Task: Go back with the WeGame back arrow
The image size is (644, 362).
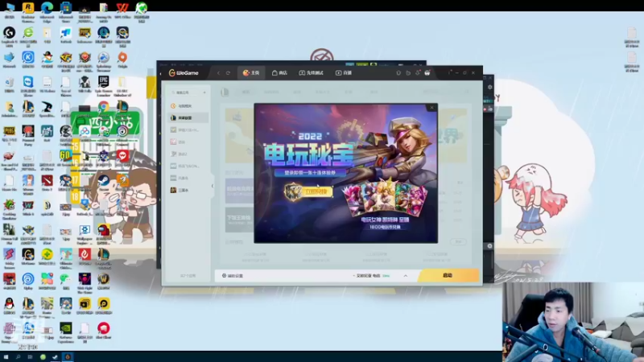Action: pyautogui.click(x=218, y=72)
